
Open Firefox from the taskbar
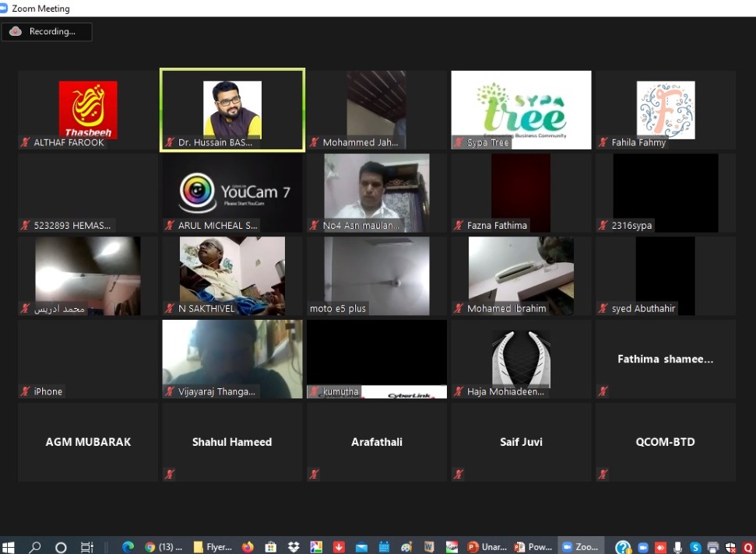248,547
